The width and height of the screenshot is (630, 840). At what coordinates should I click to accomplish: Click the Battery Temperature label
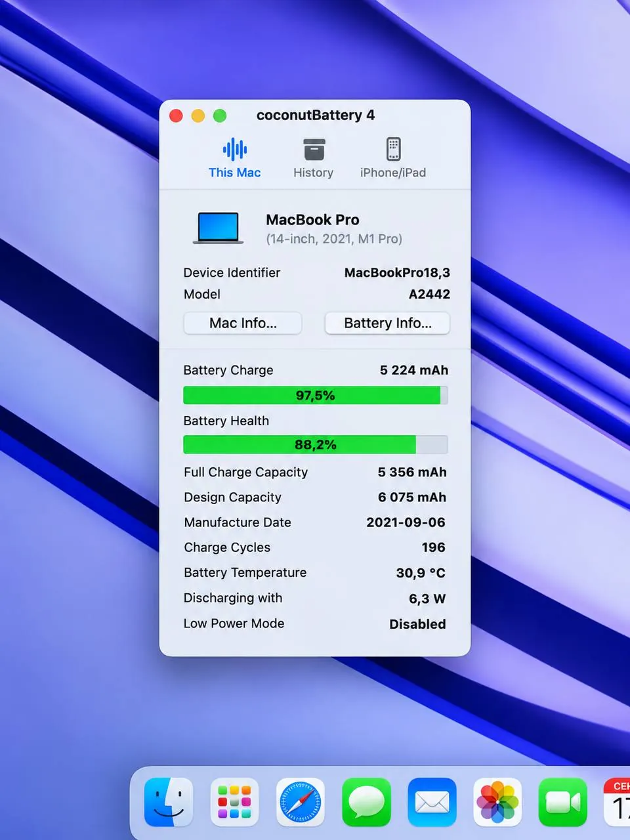tap(245, 572)
